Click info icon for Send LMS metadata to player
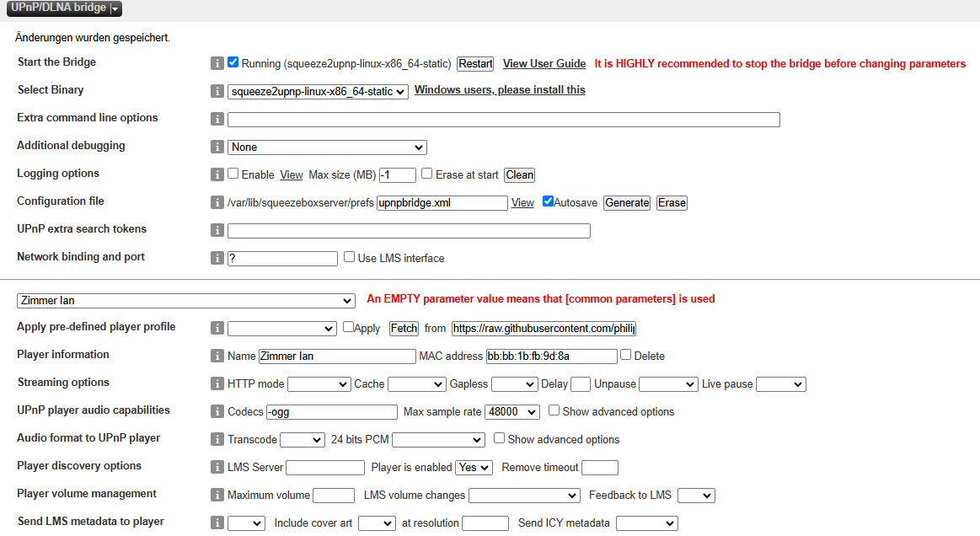This screenshot has height=536, width=980. [x=217, y=523]
